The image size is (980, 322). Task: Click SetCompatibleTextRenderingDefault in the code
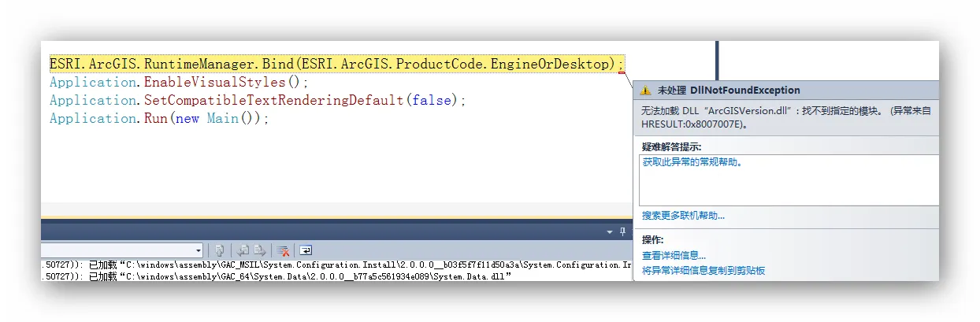(x=273, y=100)
